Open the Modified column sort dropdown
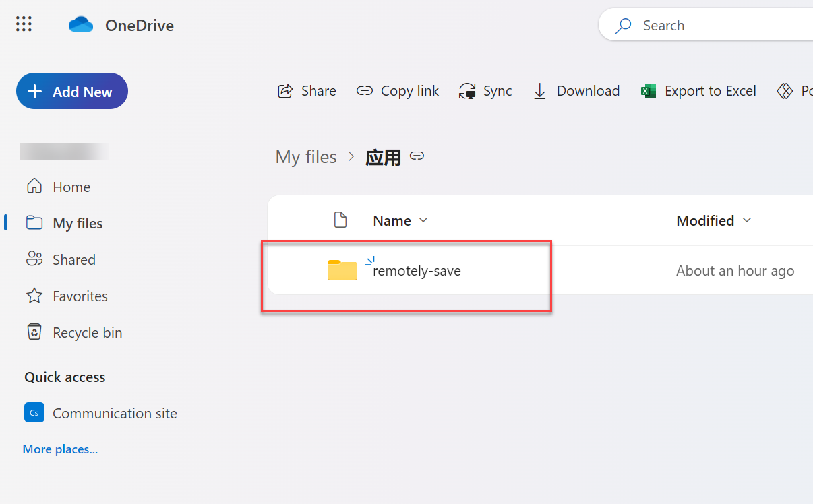Viewport: 813px width, 504px height. point(747,220)
